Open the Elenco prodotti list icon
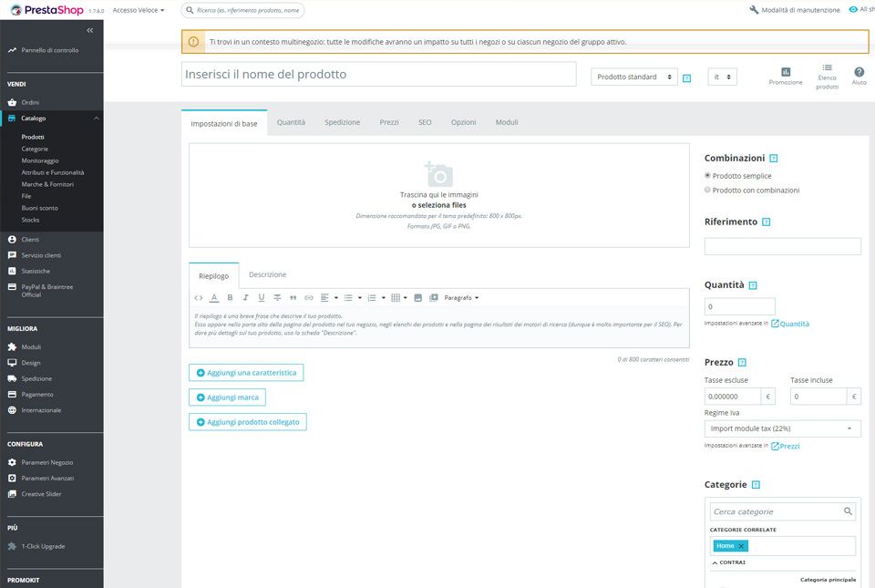Screen dimensions: 875x588 point(827,67)
